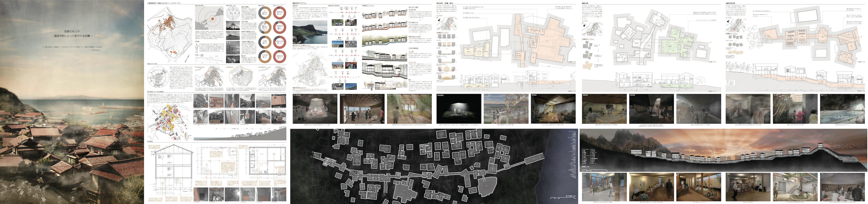Open the dark altar skylight rendering
The image size is (868, 204).
(459, 109)
